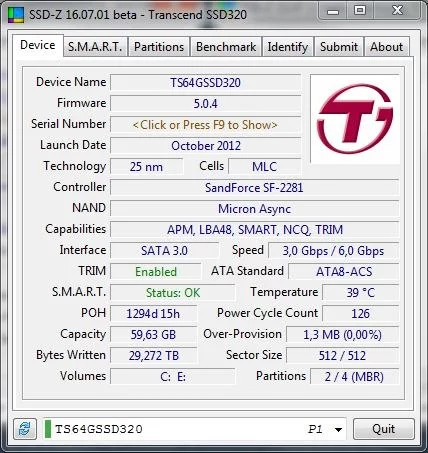Click ATA Standard value ATA8-ACS
Viewport: 428px width, 453px height.
pyautogui.click(x=344, y=272)
